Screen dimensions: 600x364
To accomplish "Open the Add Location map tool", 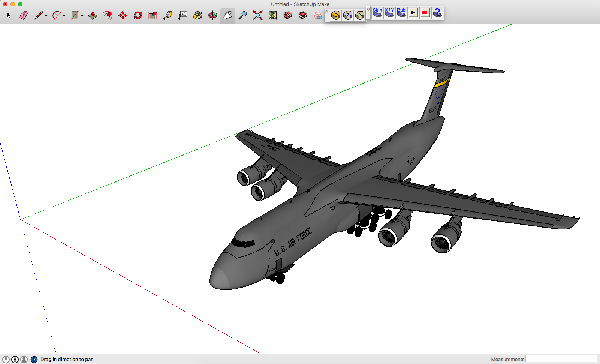I will [273, 15].
